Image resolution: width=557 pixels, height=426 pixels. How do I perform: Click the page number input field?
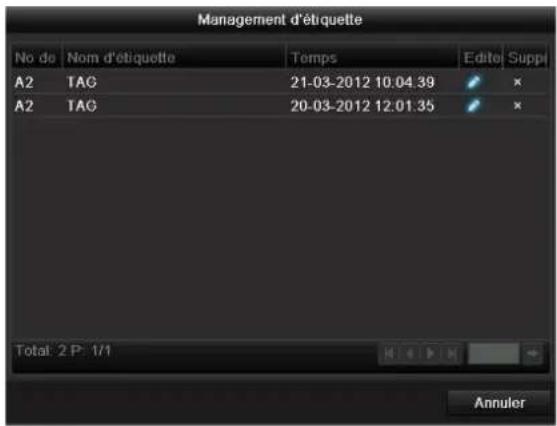pyautogui.click(x=494, y=354)
